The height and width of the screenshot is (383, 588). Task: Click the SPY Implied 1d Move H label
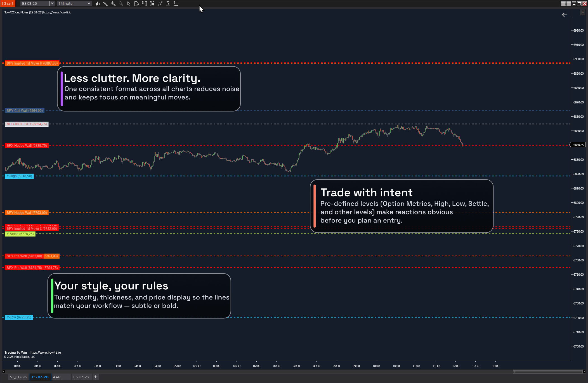tap(32, 63)
